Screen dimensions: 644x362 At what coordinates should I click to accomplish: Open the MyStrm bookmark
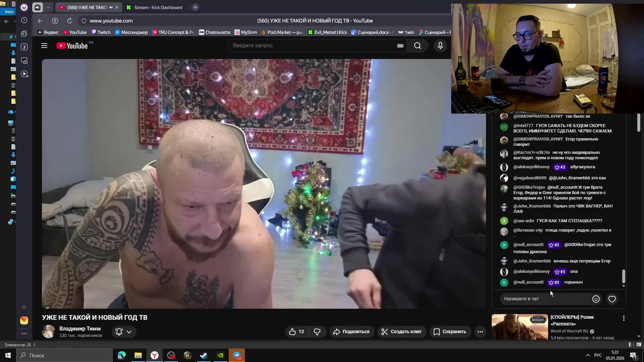click(x=246, y=32)
